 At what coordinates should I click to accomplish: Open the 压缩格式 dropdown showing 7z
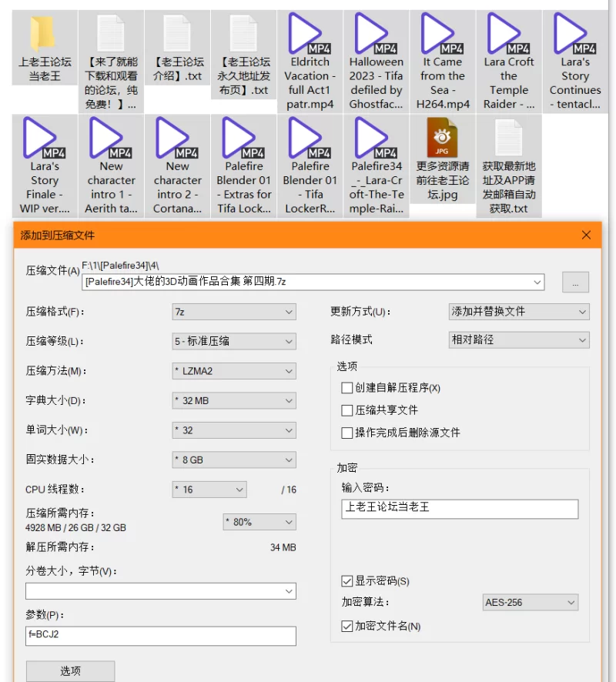[x=234, y=312]
